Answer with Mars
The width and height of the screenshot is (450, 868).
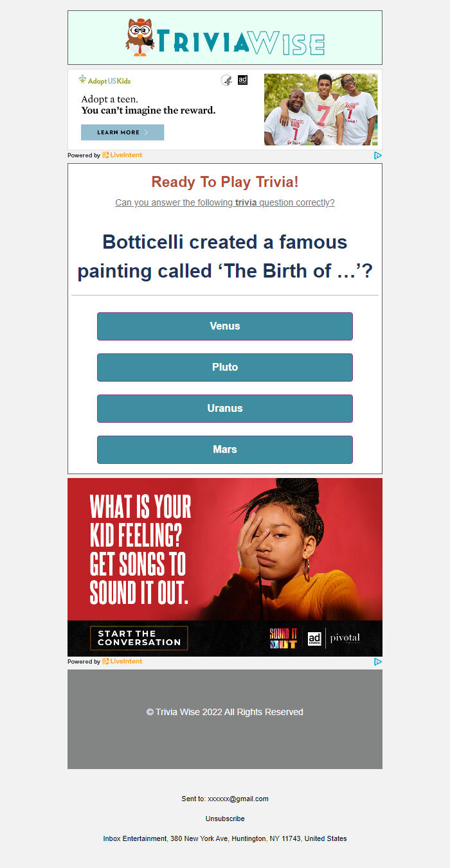tap(225, 450)
